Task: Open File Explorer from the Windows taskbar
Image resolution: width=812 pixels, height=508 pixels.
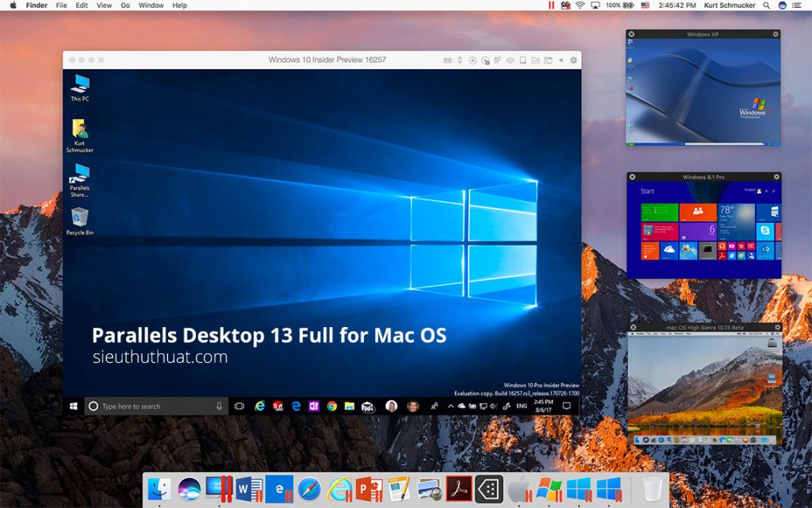Action: point(350,406)
